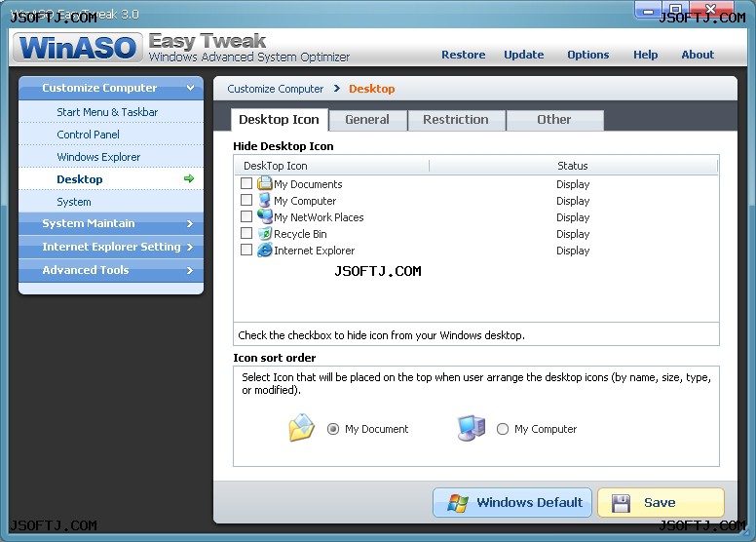The width and height of the screenshot is (756, 542).
Task: Check the My NetWork Places checkbox
Action: [x=246, y=216]
